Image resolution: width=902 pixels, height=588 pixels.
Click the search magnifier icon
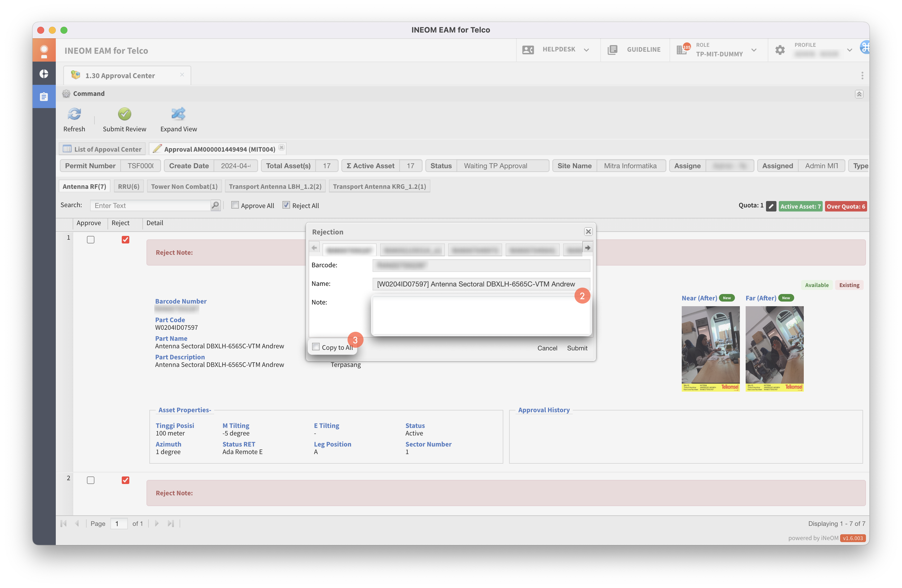point(215,205)
